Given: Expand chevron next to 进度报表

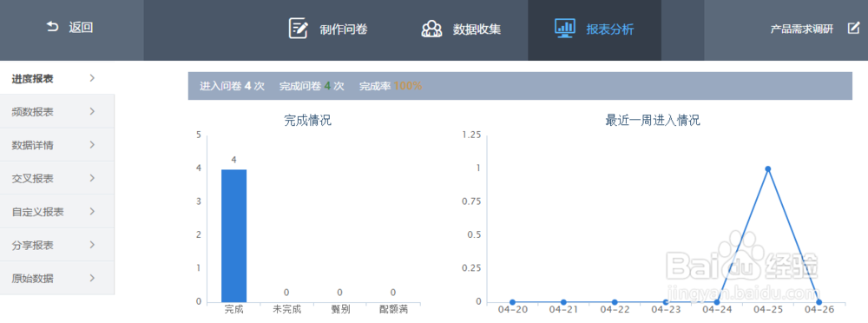Looking at the screenshot, I should click(93, 78).
